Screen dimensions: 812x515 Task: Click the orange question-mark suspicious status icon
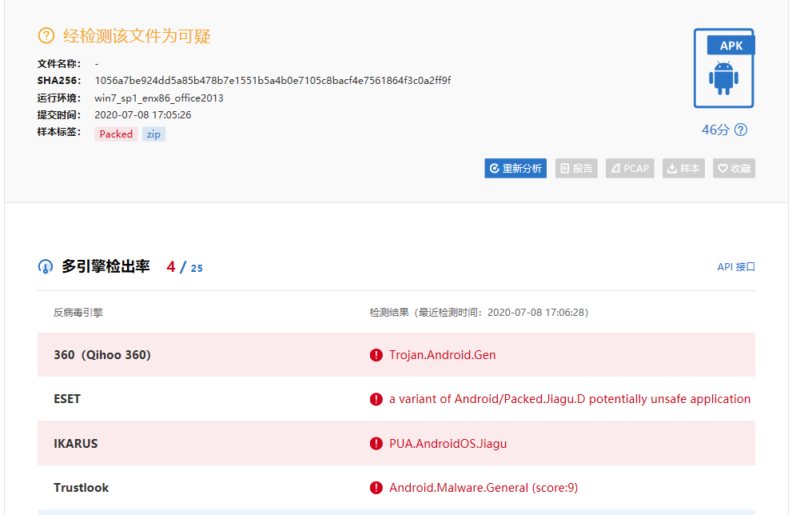pos(46,36)
